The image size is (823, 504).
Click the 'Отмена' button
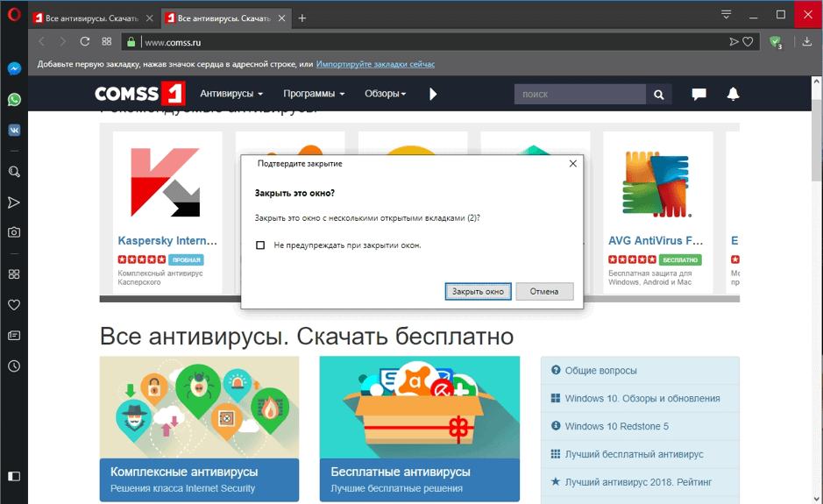point(544,291)
